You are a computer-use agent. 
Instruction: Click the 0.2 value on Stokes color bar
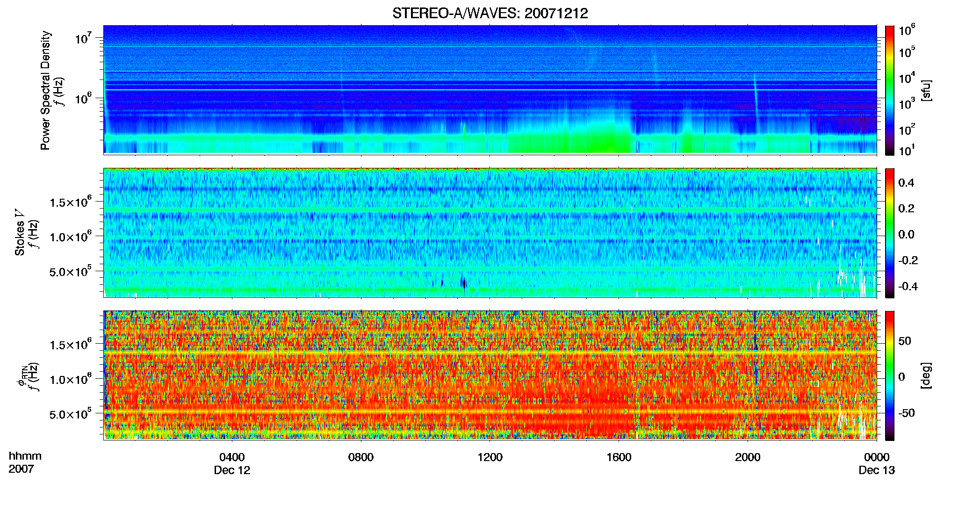click(906, 209)
